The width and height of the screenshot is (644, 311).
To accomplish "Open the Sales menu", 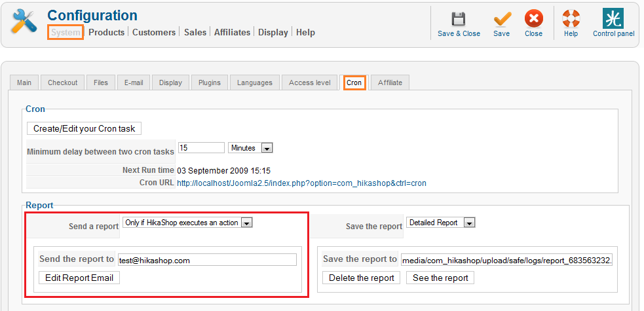I will (195, 33).
